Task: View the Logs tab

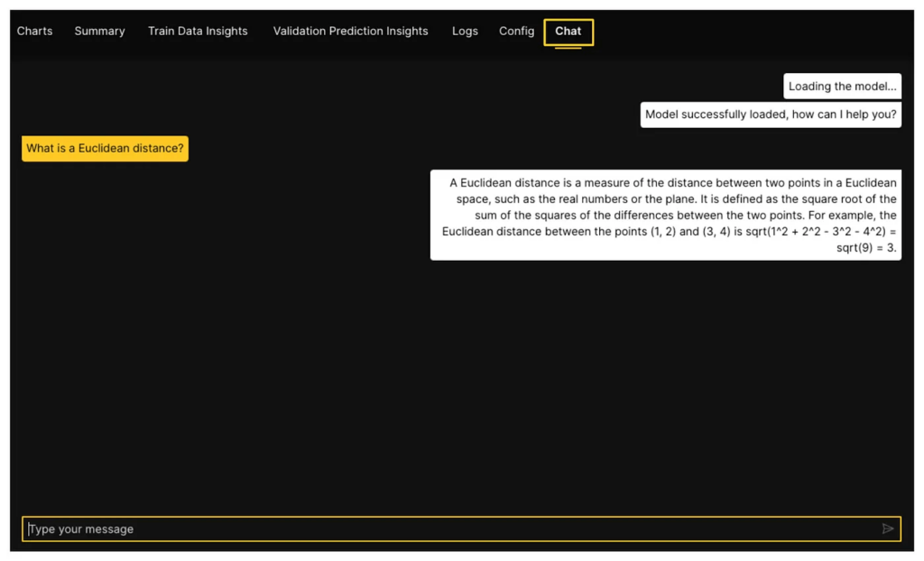Action: click(x=465, y=31)
